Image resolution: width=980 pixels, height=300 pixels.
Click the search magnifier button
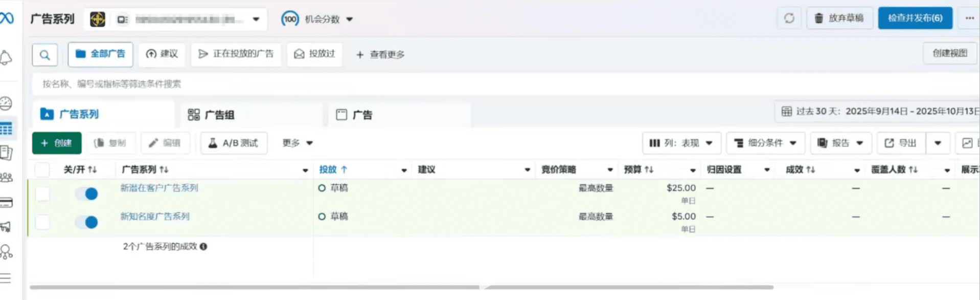[45, 55]
